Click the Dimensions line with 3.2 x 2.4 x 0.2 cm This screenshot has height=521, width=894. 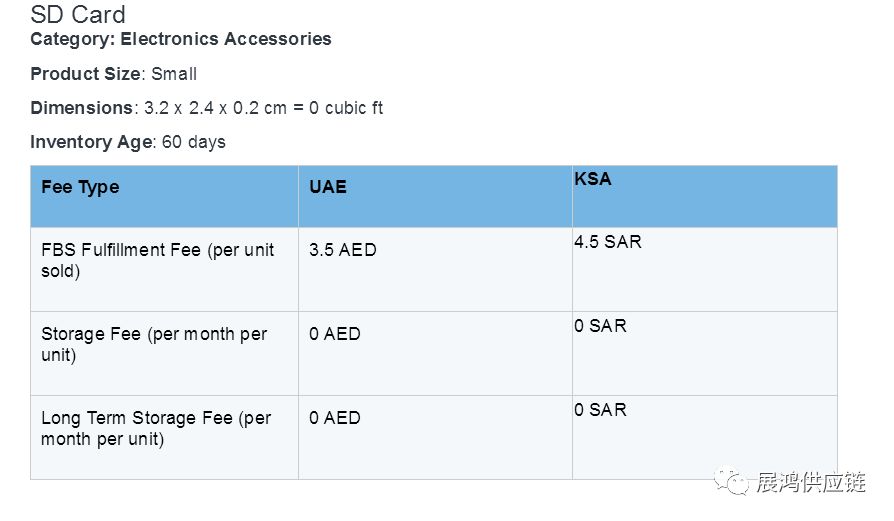point(207,108)
